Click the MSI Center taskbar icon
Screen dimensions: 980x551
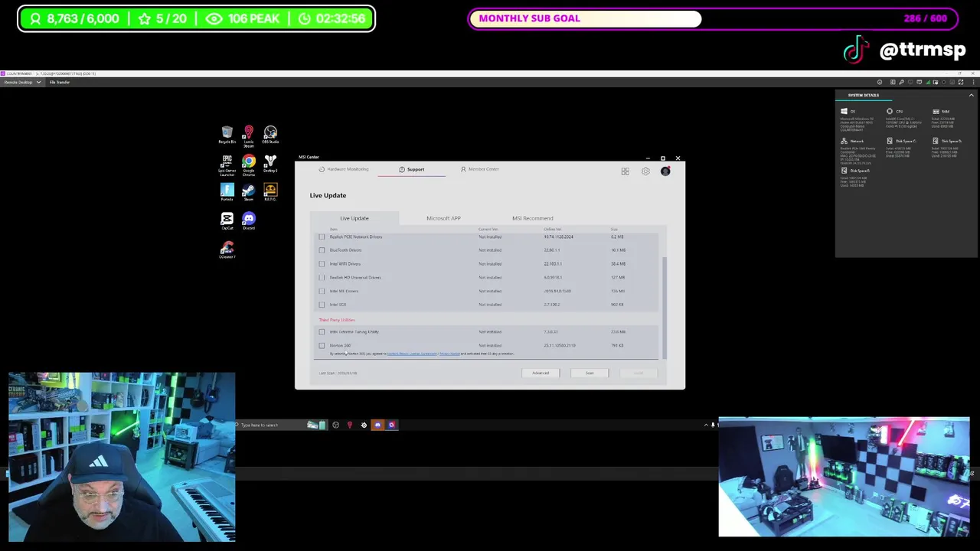click(x=391, y=425)
